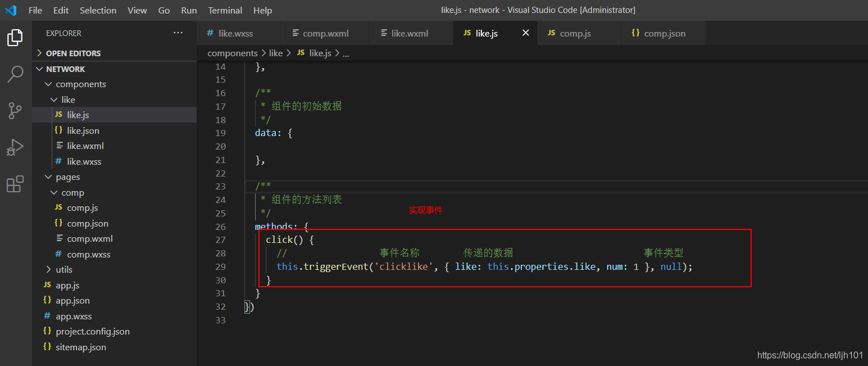Open the Help menu
The height and width of the screenshot is (366, 868).
coord(262,10)
